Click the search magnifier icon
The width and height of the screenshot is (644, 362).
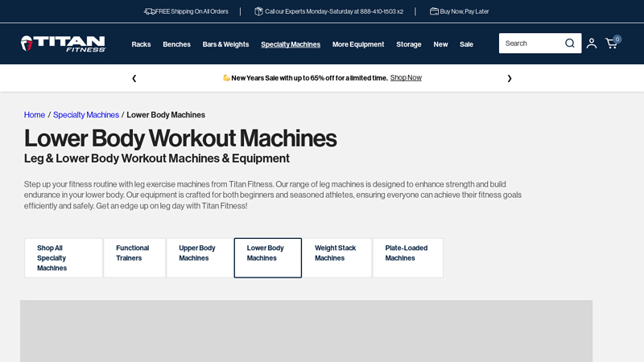click(569, 43)
